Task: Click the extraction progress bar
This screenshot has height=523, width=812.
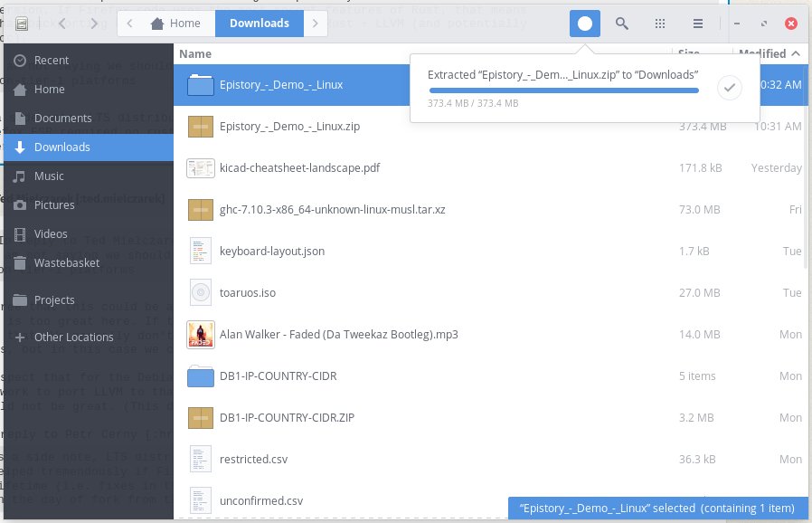Action: (564, 90)
